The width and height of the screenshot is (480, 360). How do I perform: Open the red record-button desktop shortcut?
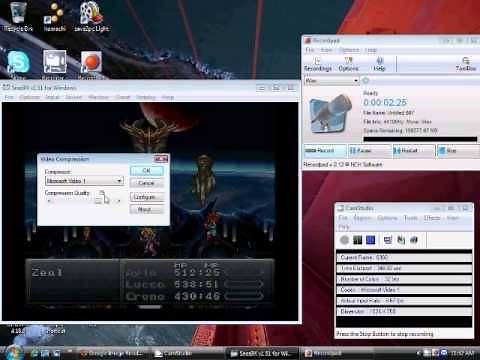91,63
